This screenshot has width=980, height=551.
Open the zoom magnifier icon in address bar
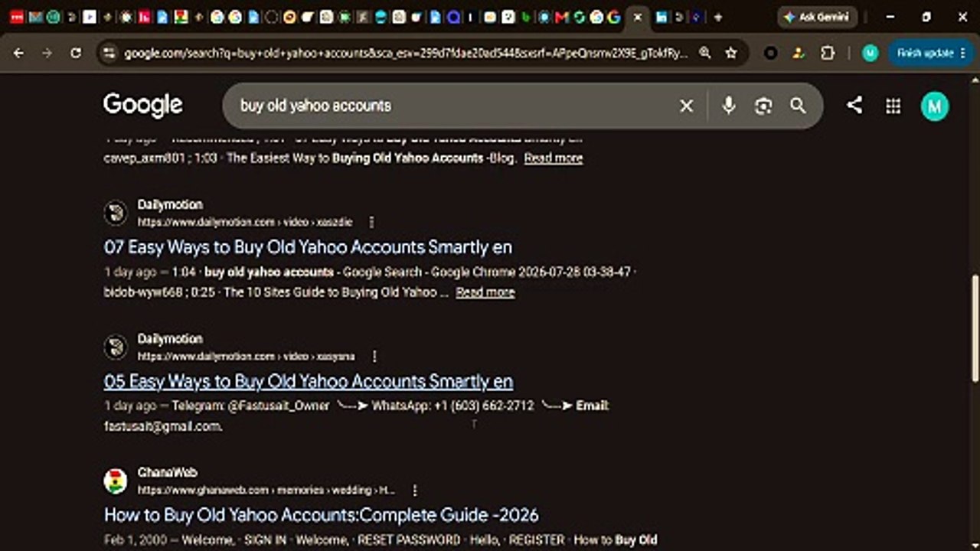705,53
